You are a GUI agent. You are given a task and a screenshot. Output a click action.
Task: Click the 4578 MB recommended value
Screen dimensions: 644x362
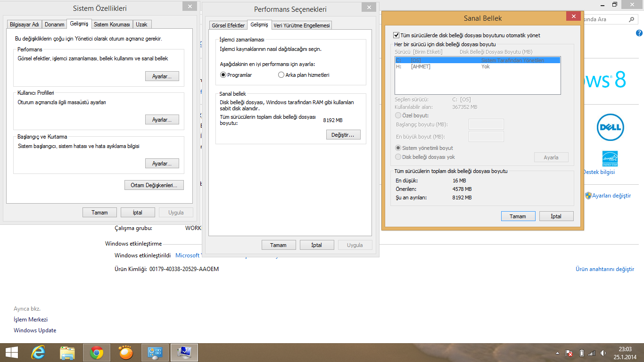[462, 189]
